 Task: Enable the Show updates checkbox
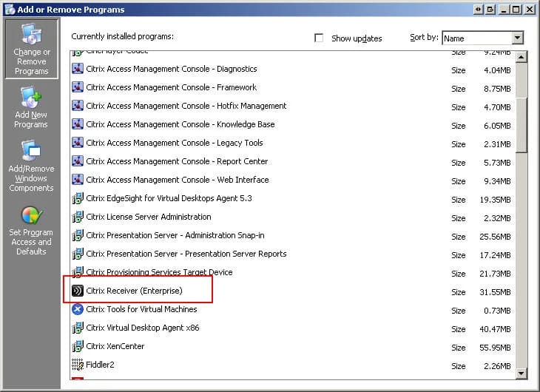[x=319, y=38]
